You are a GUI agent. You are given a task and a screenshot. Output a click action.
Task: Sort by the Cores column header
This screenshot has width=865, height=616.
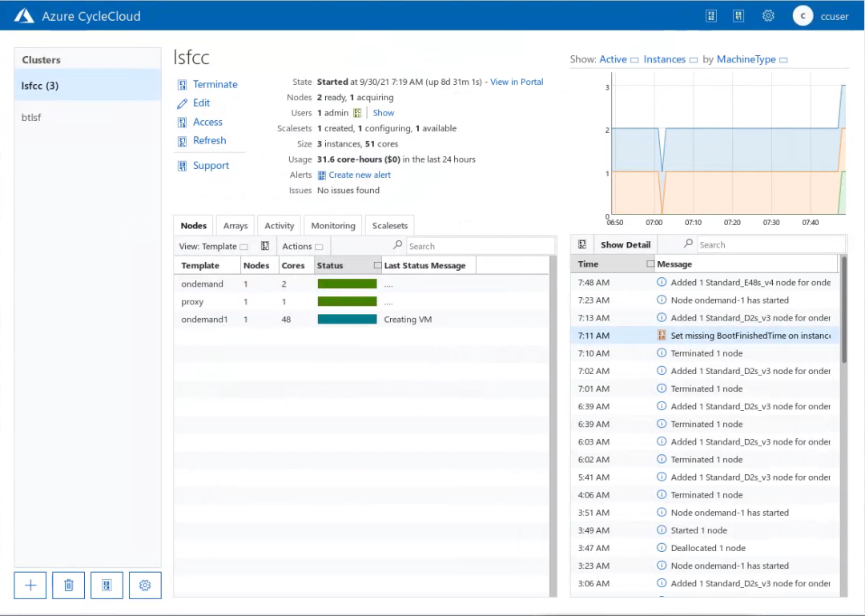click(x=293, y=265)
